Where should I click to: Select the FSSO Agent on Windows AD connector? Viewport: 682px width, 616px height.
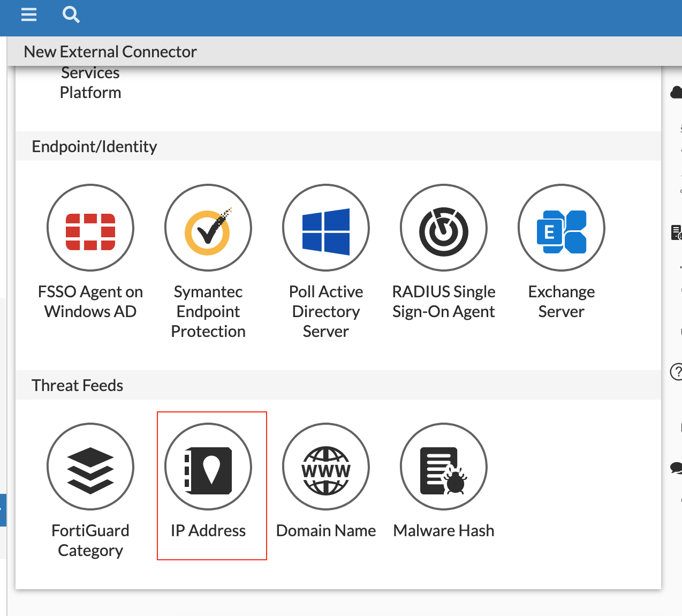(90, 228)
